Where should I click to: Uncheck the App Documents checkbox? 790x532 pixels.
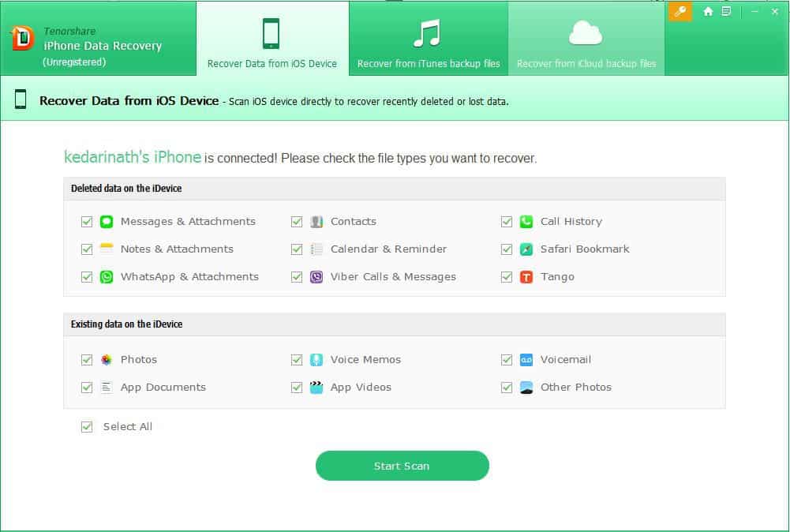click(87, 388)
